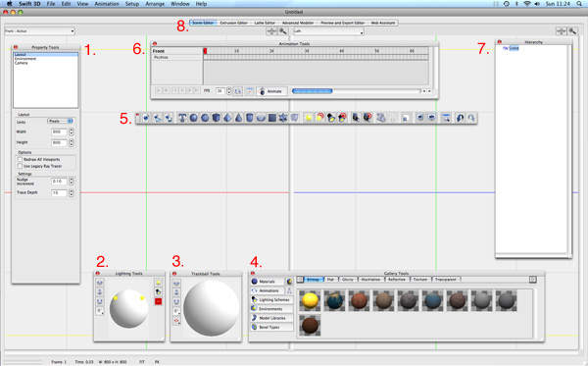Select the Create Polyhedron star tool
Image resolution: width=588 pixels, height=366 pixels.
(283, 118)
